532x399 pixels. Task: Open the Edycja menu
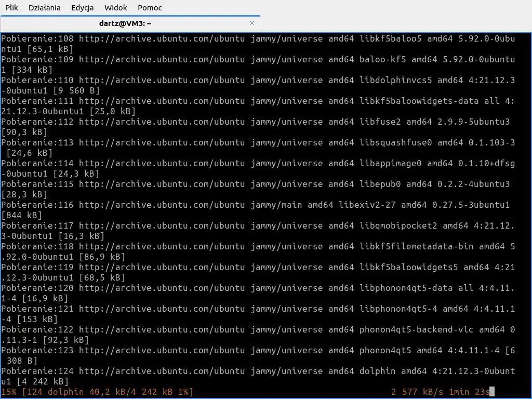83,7
